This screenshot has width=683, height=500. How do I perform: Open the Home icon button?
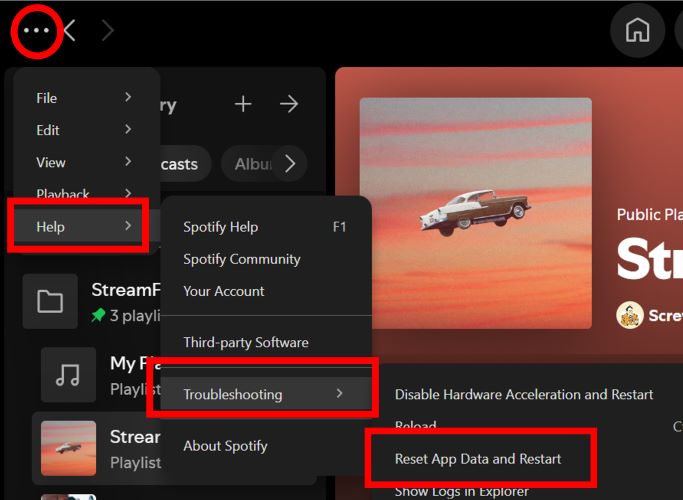point(637,31)
